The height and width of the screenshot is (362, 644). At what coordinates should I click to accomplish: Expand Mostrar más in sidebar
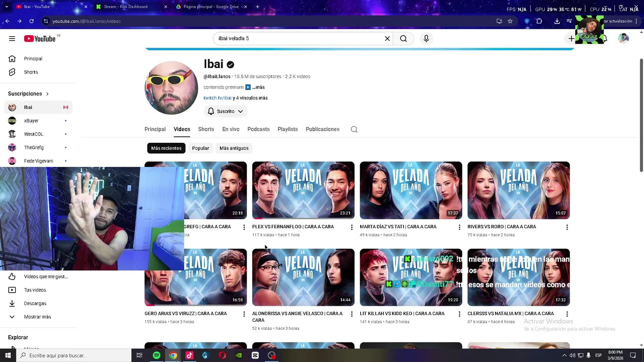pyautogui.click(x=38, y=317)
